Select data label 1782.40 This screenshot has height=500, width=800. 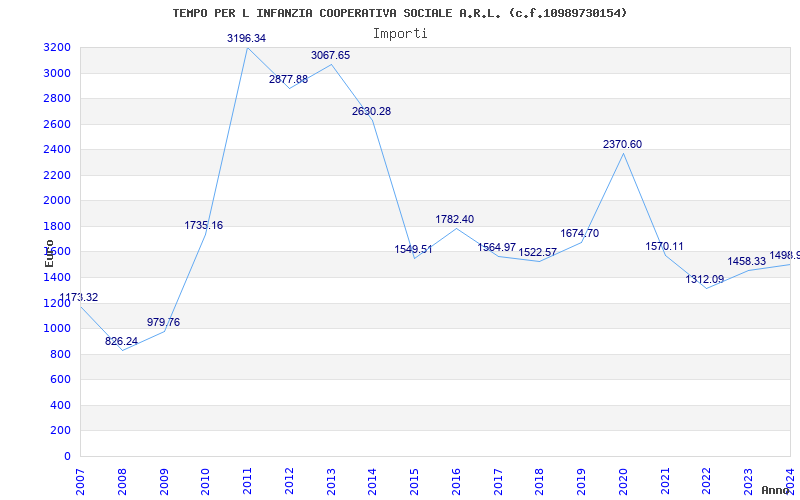coord(455,219)
